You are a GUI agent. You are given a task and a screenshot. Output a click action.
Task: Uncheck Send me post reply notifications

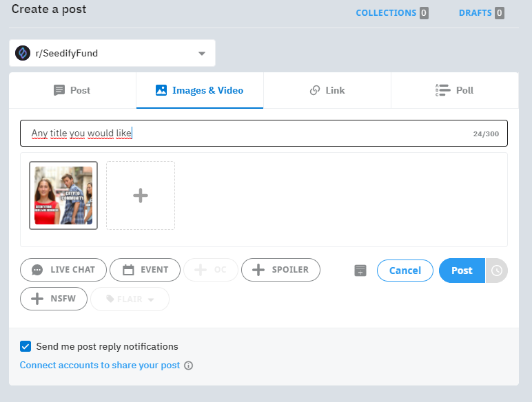pyautogui.click(x=25, y=346)
